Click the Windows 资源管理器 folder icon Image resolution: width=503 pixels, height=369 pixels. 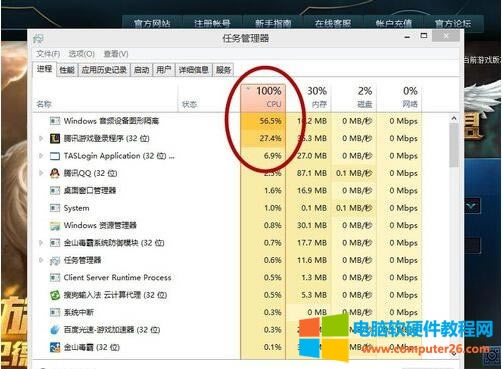coord(55,226)
